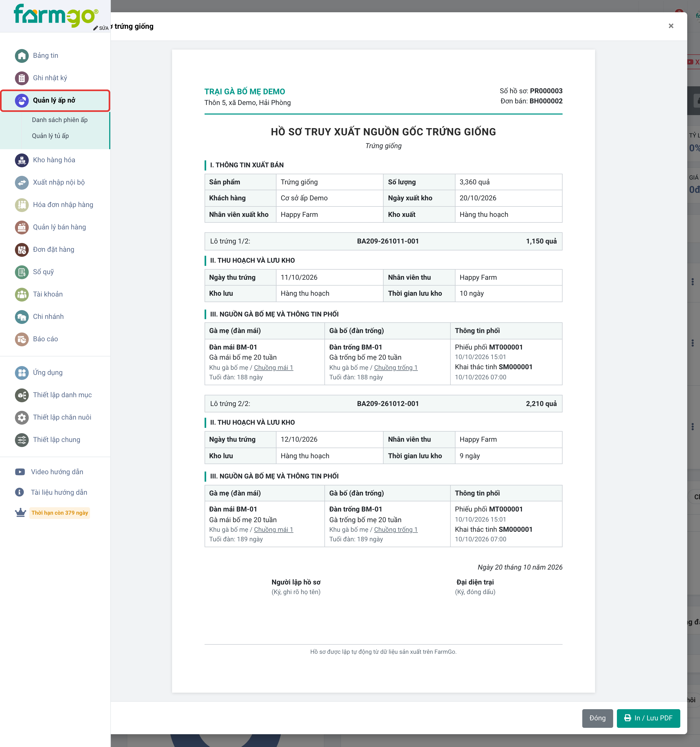Viewport: 700px width, 747px height.
Task: Click the Tài liệu hướng dẫn info icon
Action: click(x=19, y=492)
